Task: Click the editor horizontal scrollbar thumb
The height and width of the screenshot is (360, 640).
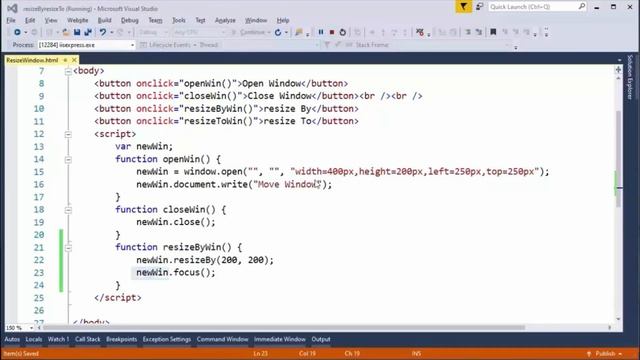Action: (284, 327)
